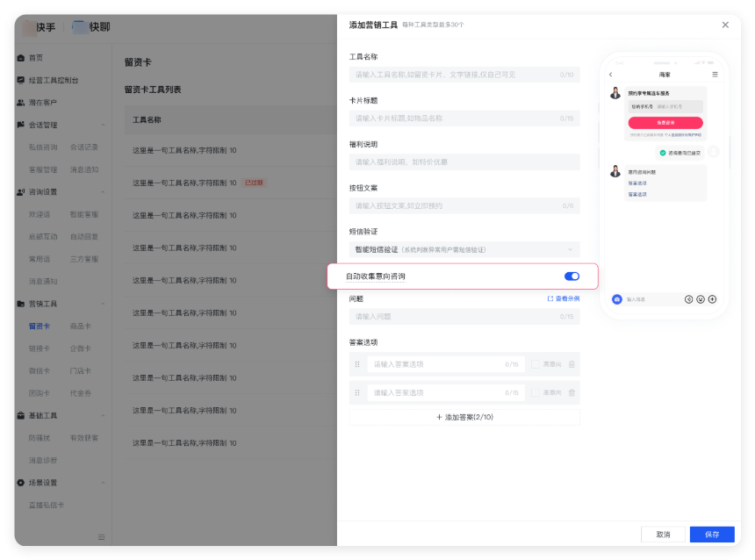The width and height of the screenshot is (755, 560).
Task: Check 高意向 on the first answer option
Action: (536, 364)
